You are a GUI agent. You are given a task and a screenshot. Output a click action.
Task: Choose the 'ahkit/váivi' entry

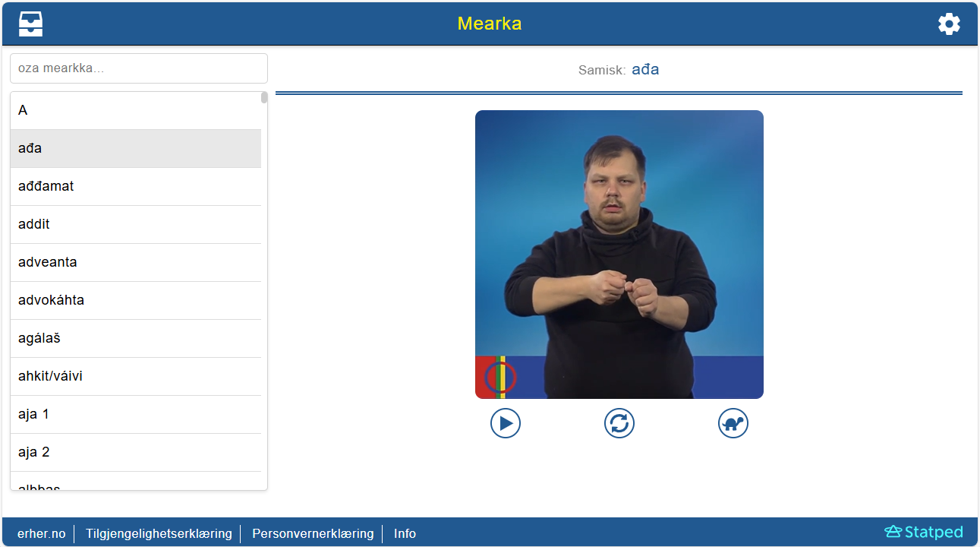tap(136, 376)
